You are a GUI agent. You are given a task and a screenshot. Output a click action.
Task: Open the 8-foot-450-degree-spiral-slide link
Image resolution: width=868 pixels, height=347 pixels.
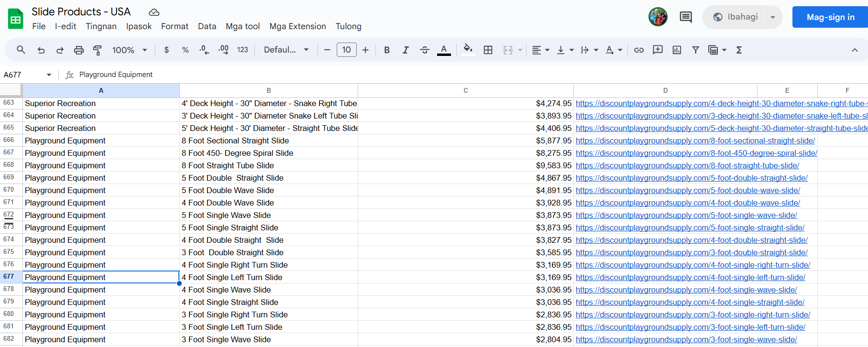pyautogui.click(x=696, y=153)
